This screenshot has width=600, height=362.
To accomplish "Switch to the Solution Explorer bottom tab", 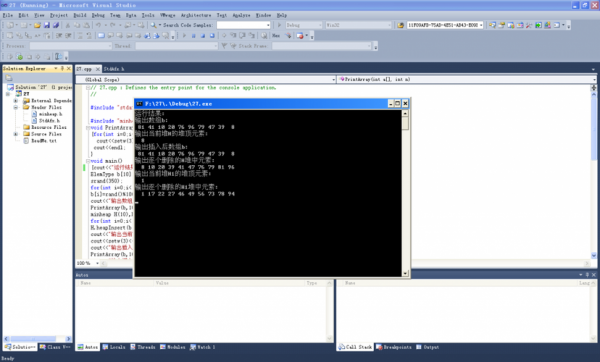I will (20, 347).
